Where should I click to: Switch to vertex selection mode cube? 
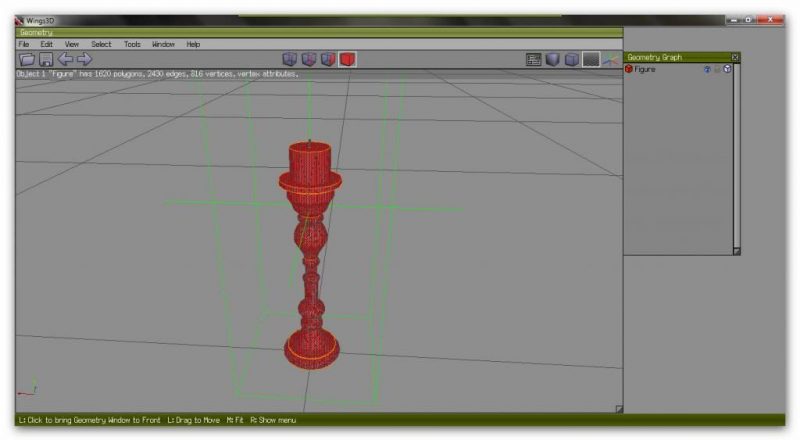click(x=290, y=60)
